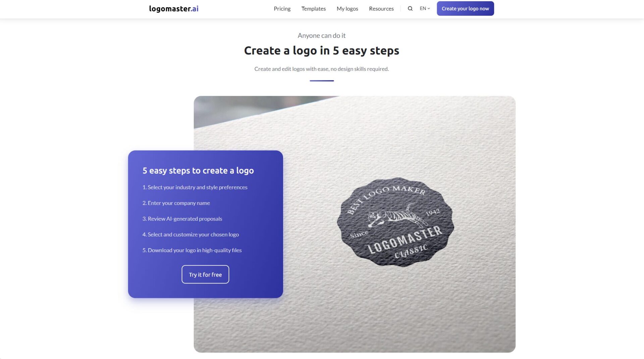Screen dimensions: 644x359
Task: Click Try it for free button
Action: [x=205, y=275]
